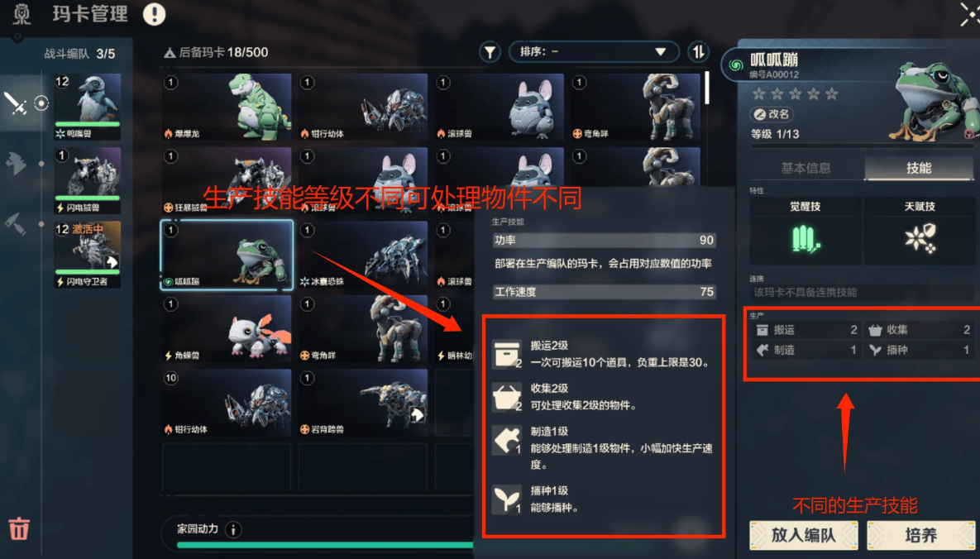This screenshot has width=980, height=559.
Task: Switch to the 基本信息 tab
Action: click(806, 168)
